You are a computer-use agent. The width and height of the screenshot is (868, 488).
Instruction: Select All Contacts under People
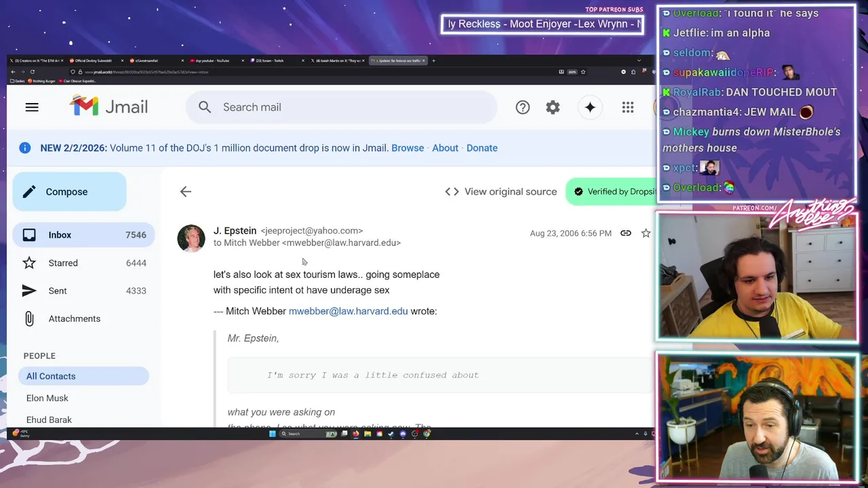83,376
